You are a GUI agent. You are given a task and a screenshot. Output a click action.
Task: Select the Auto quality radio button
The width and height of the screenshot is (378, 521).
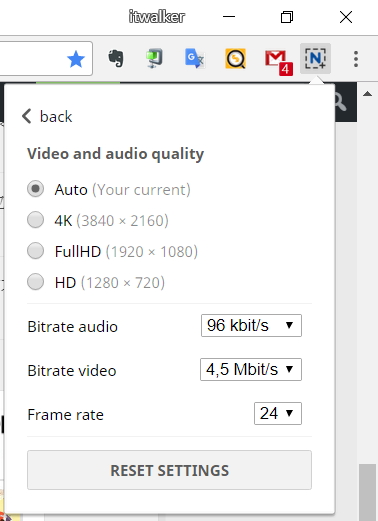pos(35,189)
